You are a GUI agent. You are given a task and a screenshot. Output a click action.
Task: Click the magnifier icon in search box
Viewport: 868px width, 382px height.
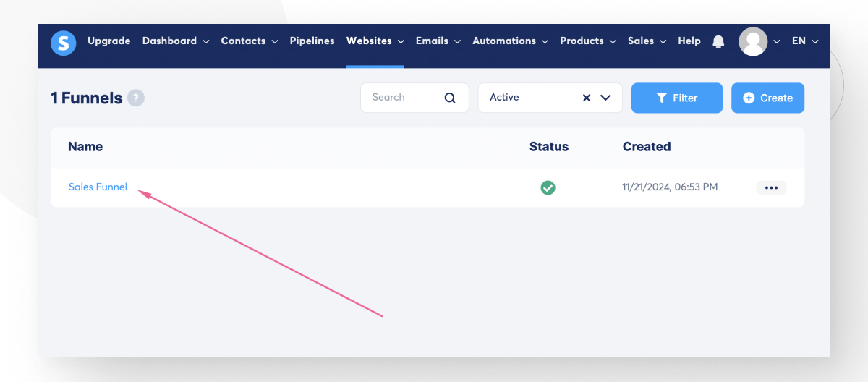point(450,98)
